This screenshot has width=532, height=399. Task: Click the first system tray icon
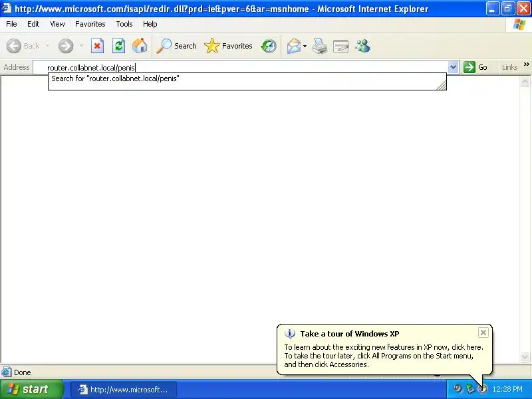(458, 388)
